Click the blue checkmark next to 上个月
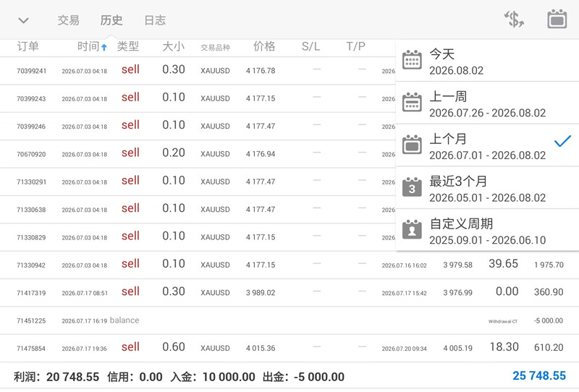The height and width of the screenshot is (392, 579). 562,140
